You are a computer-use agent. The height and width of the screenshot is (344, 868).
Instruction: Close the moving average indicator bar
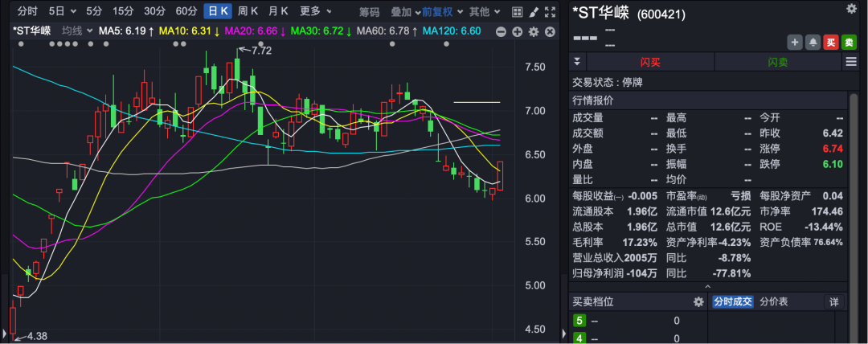(549, 31)
